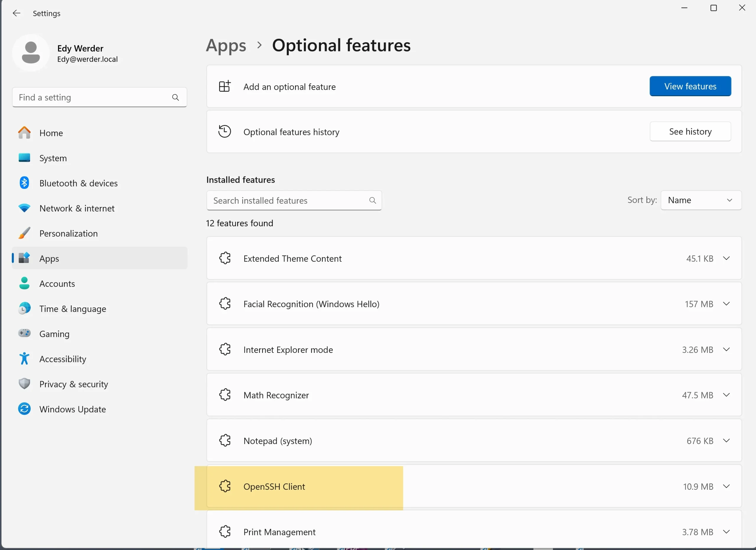Open the Privacy & security section
The width and height of the screenshot is (756, 550).
pyautogui.click(x=73, y=384)
